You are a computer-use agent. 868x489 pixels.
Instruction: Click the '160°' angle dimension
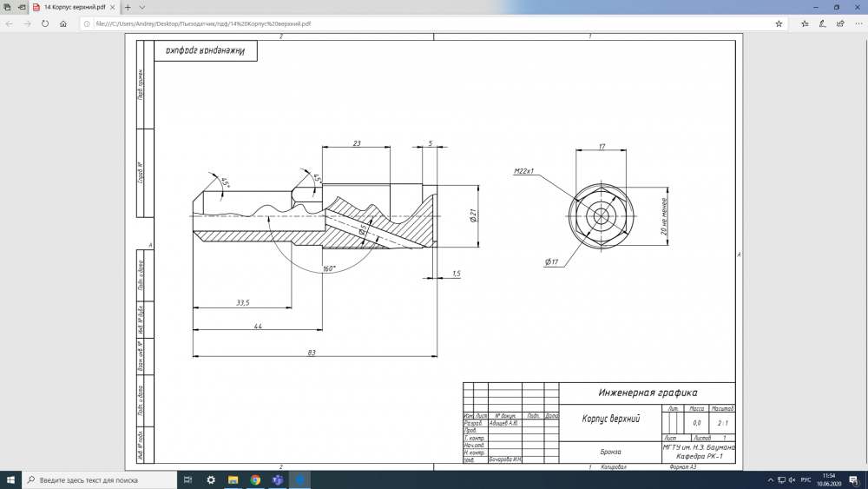click(x=329, y=268)
